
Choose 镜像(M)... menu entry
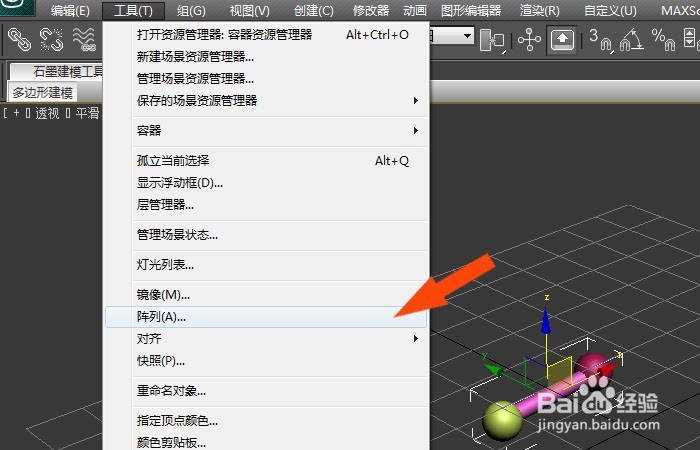(x=266, y=295)
